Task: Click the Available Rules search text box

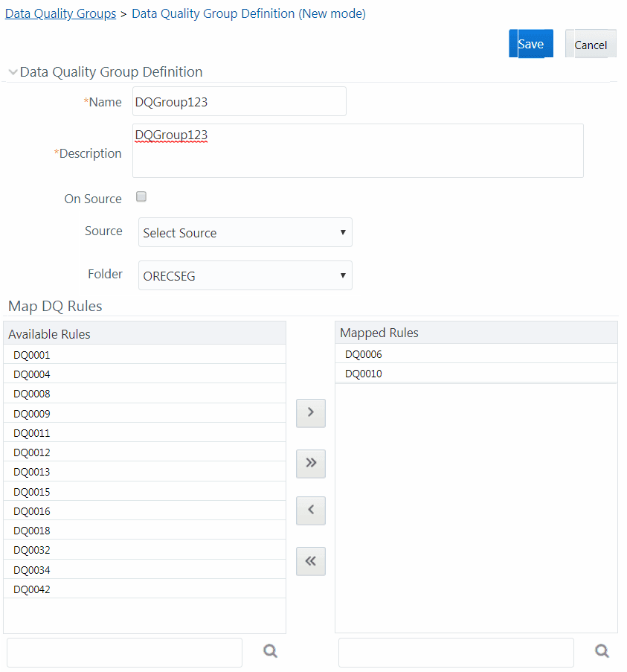Action: [x=123, y=652]
